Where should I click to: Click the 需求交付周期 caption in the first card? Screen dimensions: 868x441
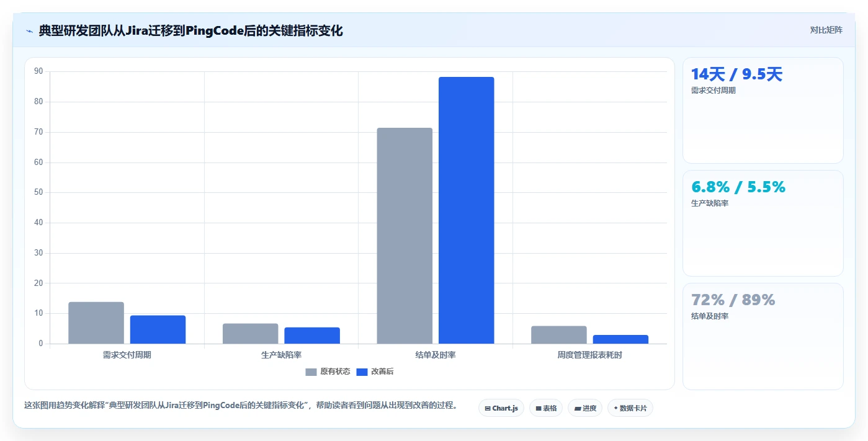(x=714, y=91)
